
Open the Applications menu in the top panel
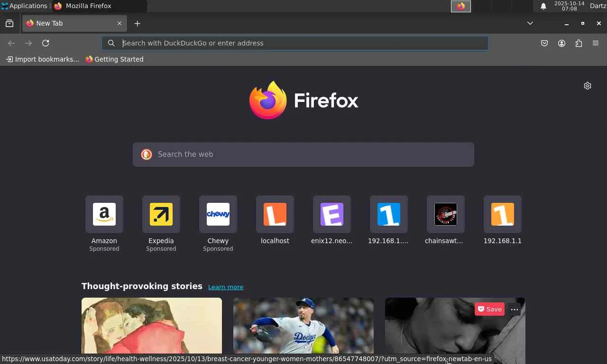point(25,6)
